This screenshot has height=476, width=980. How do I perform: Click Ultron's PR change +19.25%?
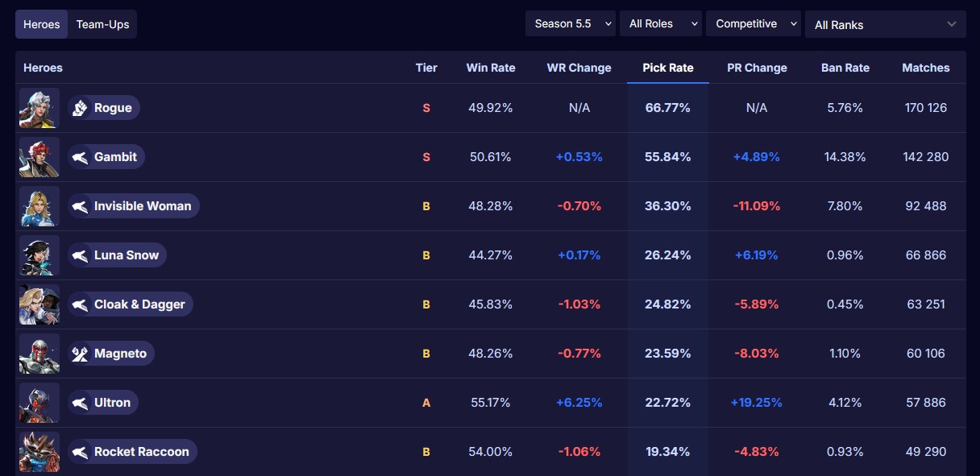pyautogui.click(x=757, y=403)
